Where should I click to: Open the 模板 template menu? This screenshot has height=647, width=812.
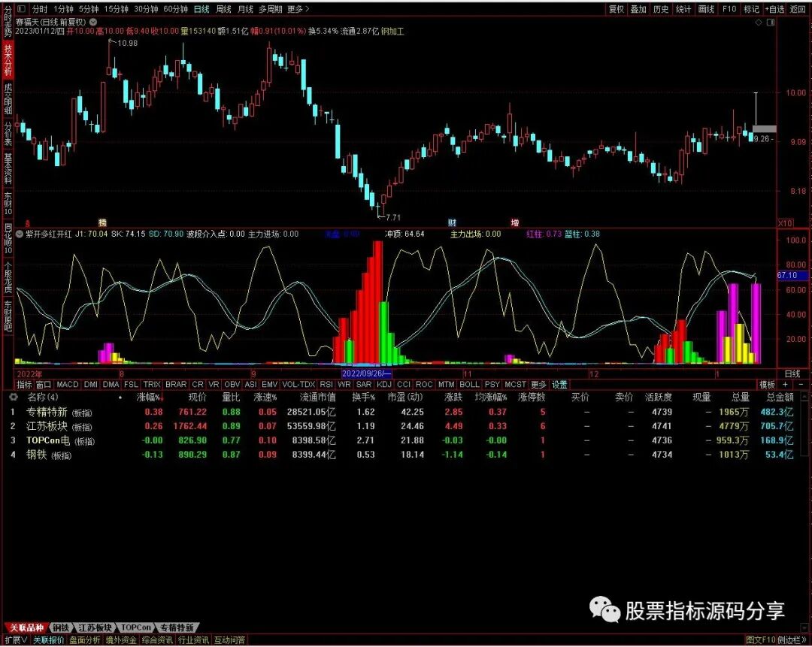[767, 385]
